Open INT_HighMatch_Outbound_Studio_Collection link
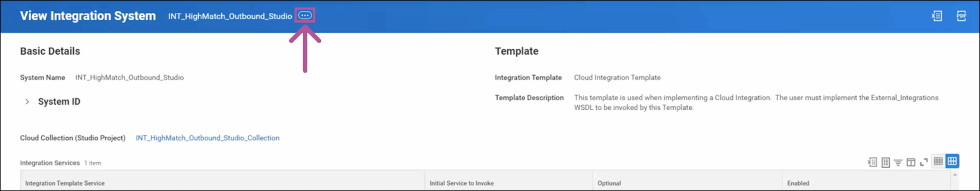 [x=207, y=138]
